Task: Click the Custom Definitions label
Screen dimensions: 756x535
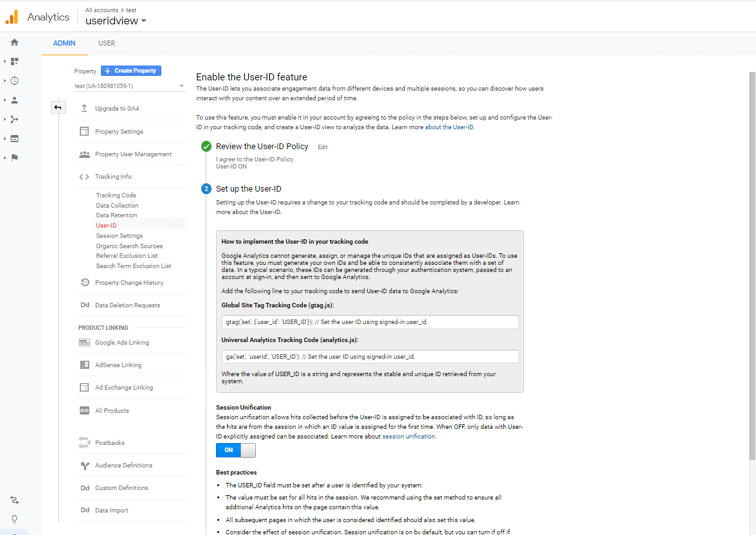Action: pyautogui.click(x=122, y=487)
